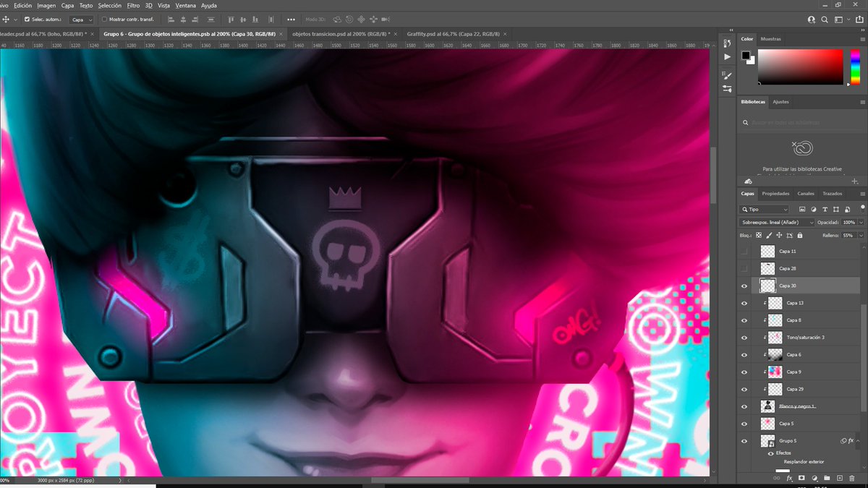Open the Brush settings panel icon
This screenshot has height=488, width=868.
tap(727, 75)
